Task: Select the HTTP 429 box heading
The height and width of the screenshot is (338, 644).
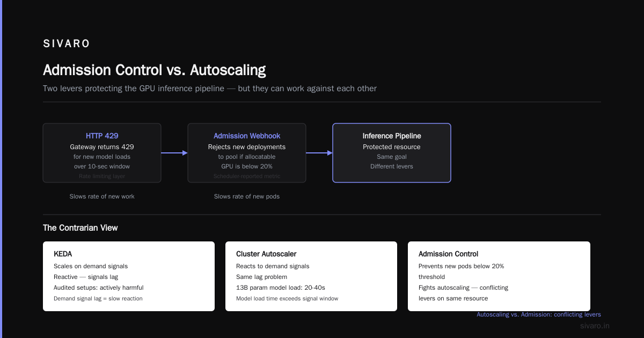Action: [x=102, y=136]
